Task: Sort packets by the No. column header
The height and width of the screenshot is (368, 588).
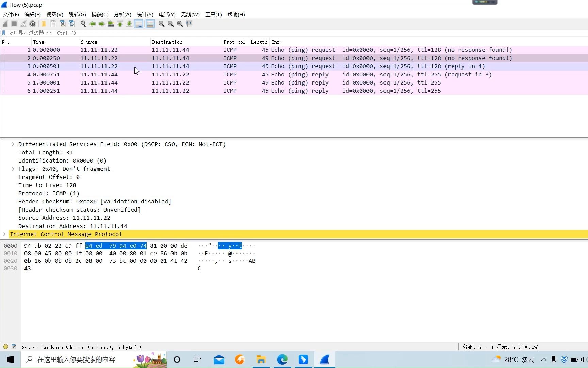Action: [16, 42]
